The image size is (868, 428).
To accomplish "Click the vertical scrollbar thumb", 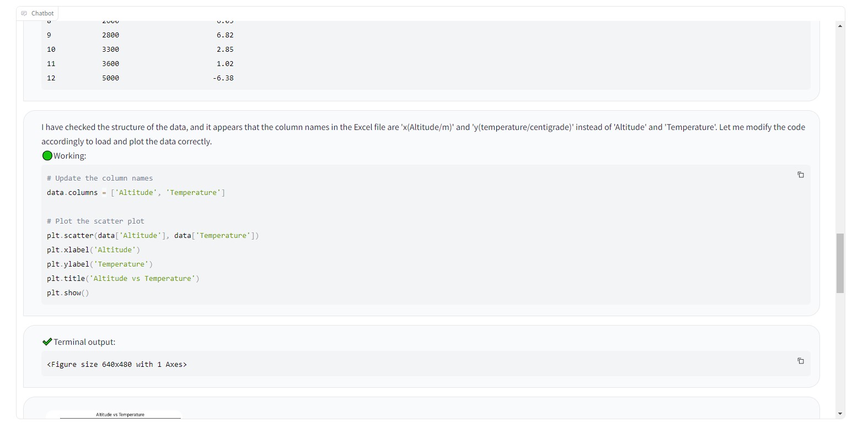I will tap(839, 263).
